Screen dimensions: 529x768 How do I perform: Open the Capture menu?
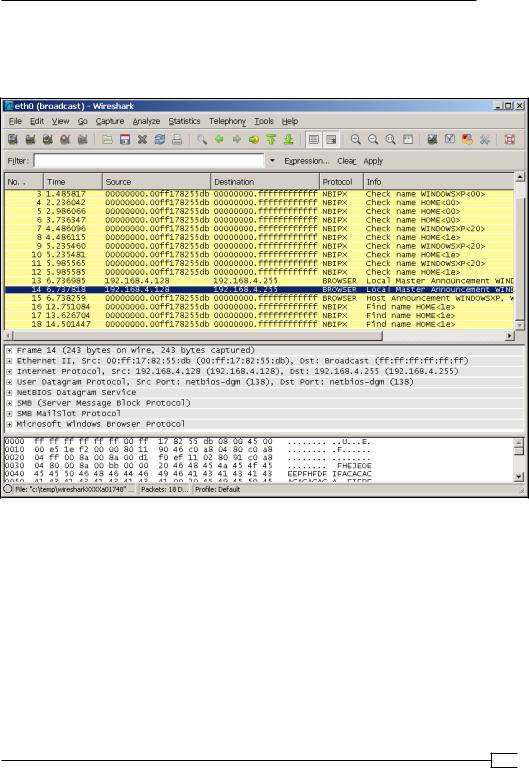point(110,121)
